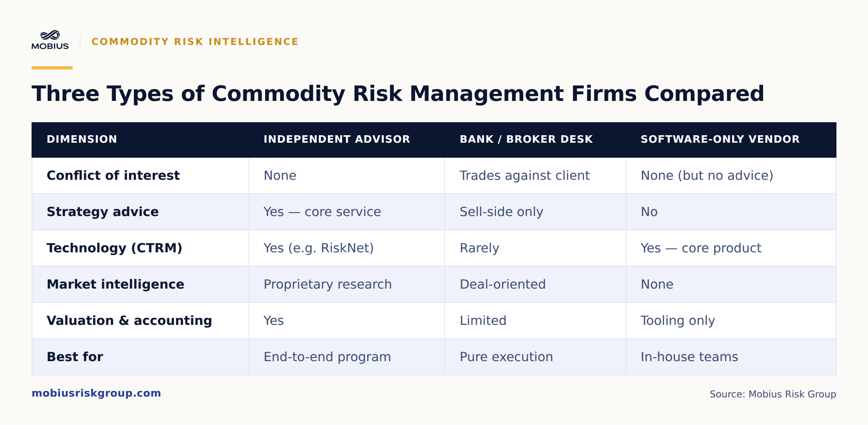
Task: Select the Bank / Broker Desk column header
Action: (x=526, y=139)
